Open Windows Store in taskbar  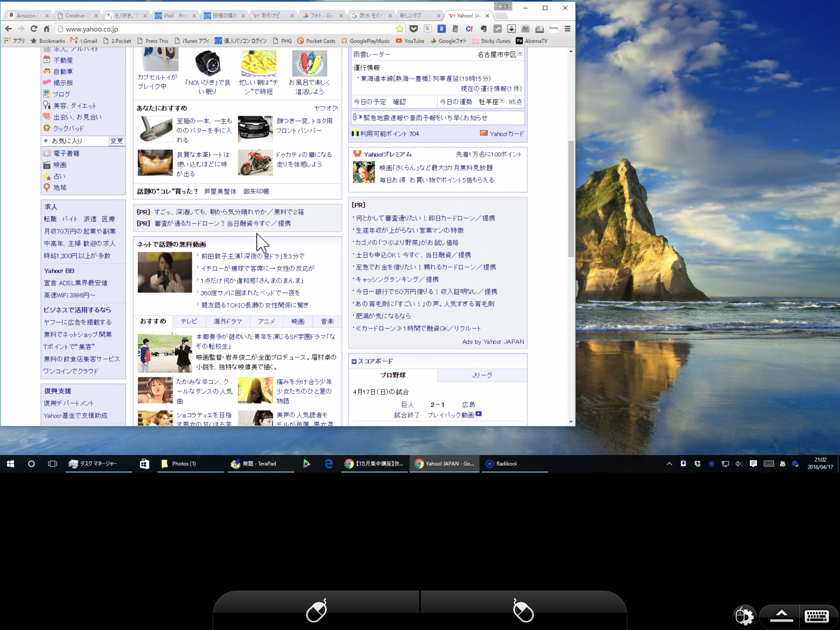point(144,463)
